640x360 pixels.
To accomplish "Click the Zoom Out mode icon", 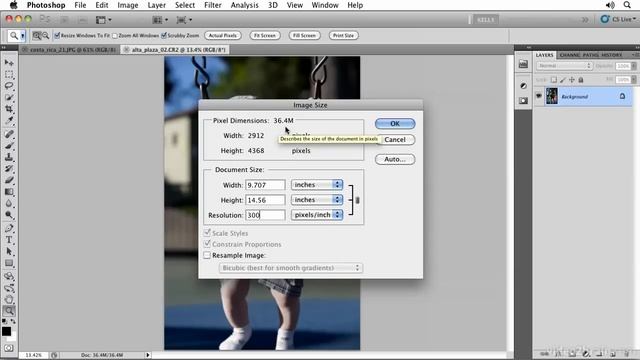I will (46, 36).
